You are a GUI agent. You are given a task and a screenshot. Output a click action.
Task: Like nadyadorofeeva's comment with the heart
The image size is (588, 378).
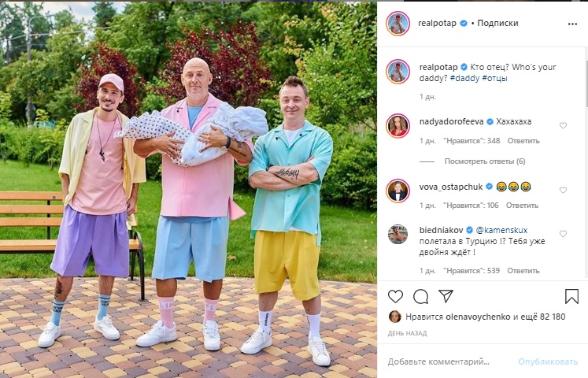[563, 126]
